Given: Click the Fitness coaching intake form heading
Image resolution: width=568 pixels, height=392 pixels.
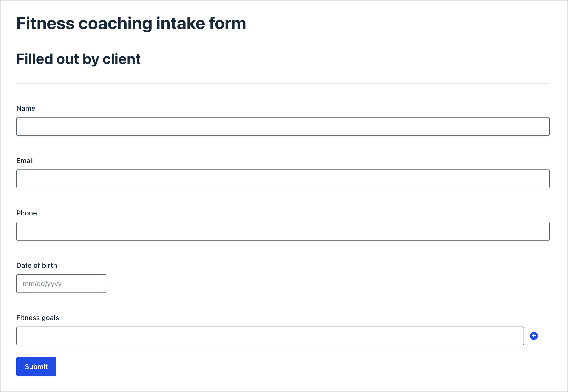Looking at the screenshot, I should 131,23.
